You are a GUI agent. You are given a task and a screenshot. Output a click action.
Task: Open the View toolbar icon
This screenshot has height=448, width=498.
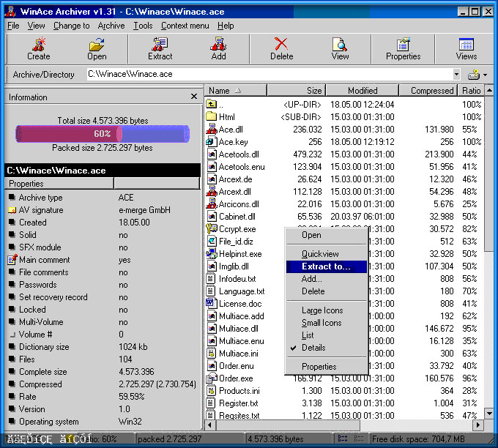point(340,48)
